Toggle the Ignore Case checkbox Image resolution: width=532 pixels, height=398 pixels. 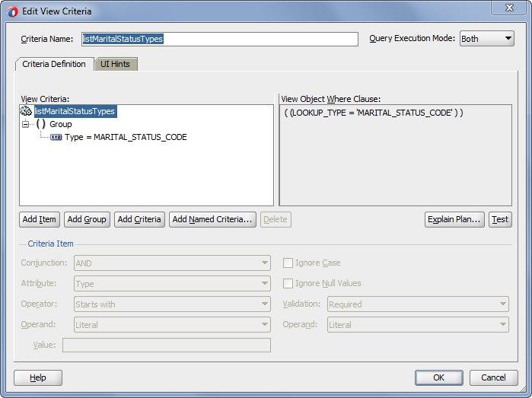tap(288, 263)
